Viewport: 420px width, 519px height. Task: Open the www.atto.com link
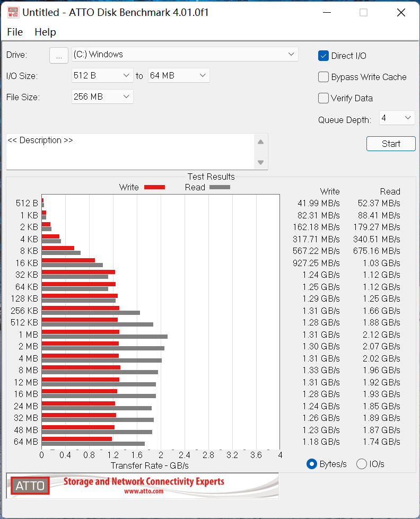pos(144,491)
